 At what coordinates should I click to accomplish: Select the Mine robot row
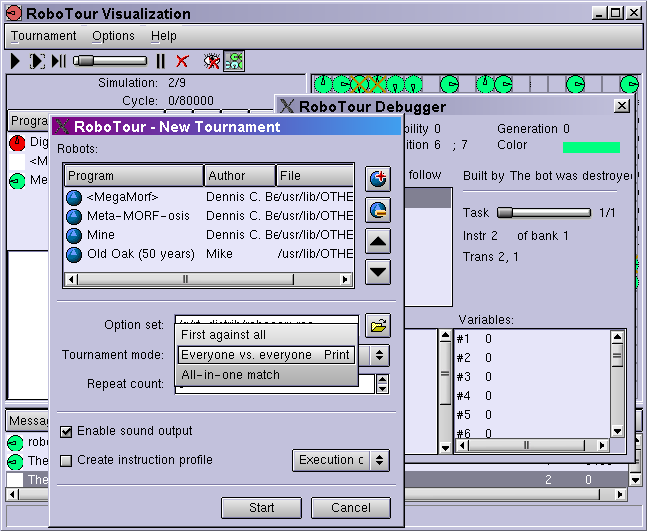[209, 235]
